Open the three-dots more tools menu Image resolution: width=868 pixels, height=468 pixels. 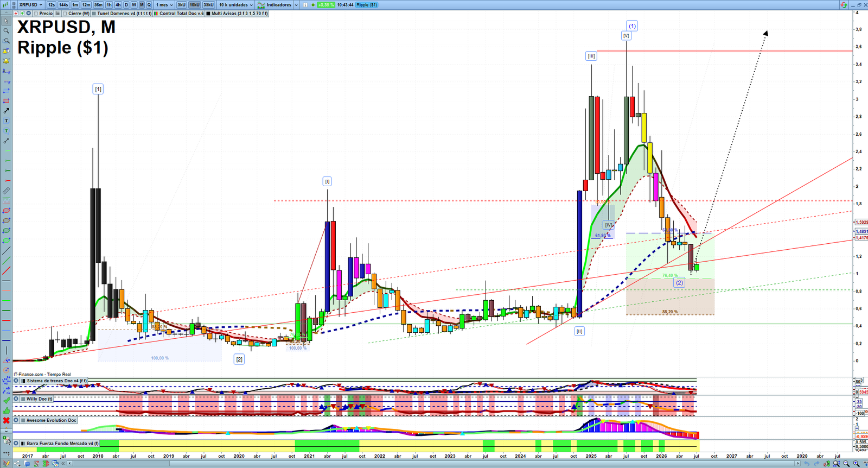pyautogui.click(x=7, y=453)
